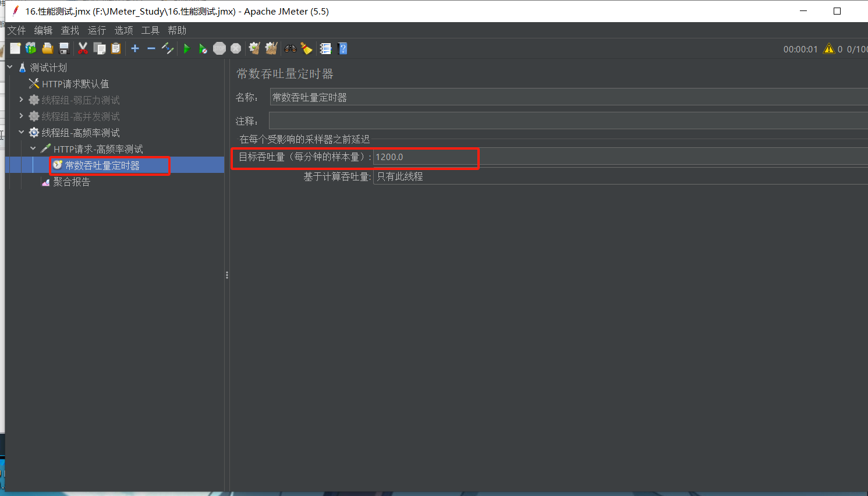Image resolution: width=868 pixels, height=496 pixels.
Task: Collapse the 线程组-高频率测试 node
Action: (22, 132)
